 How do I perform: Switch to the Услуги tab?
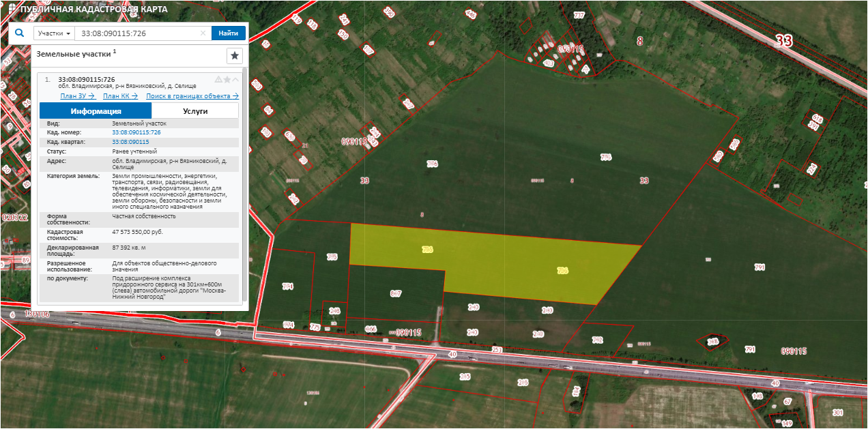coord(195,111)
